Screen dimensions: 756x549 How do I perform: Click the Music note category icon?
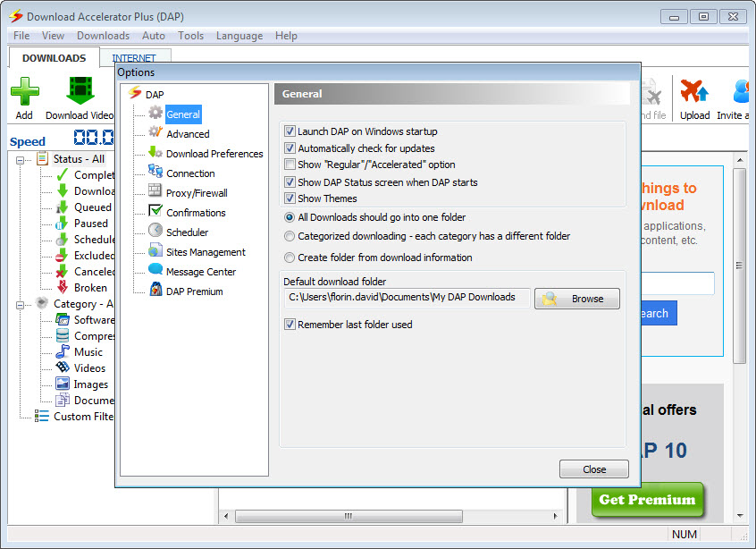pyautogui.click(x=63, y=351)
